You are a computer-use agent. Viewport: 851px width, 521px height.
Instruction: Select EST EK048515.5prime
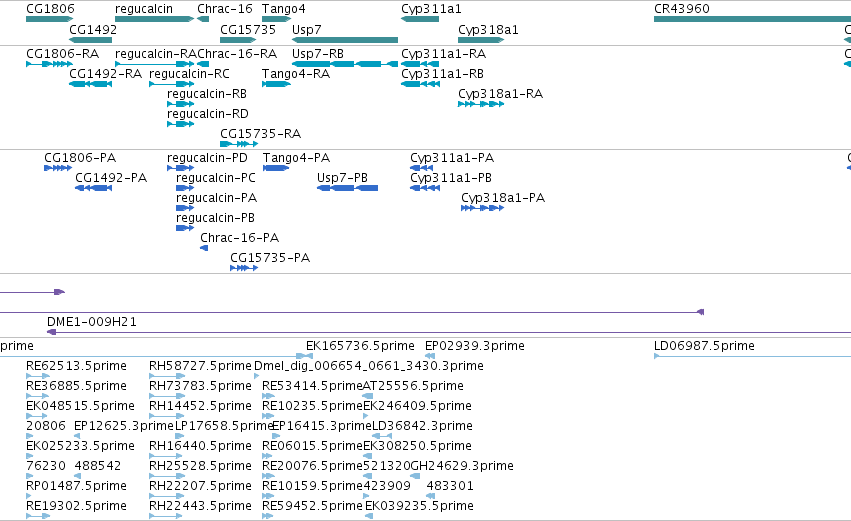[x=80, y=406]
